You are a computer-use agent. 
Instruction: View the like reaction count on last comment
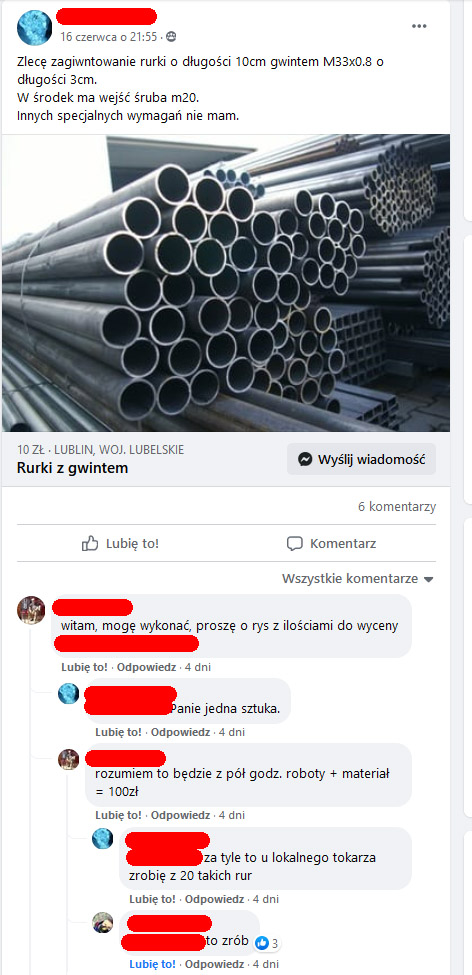(267, 943)
